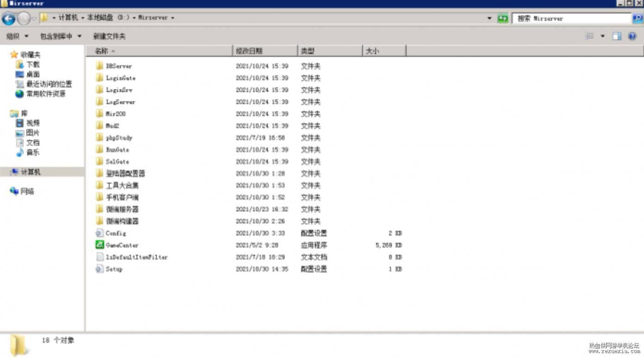Select the Mud2 folder icon

point(99,125)
